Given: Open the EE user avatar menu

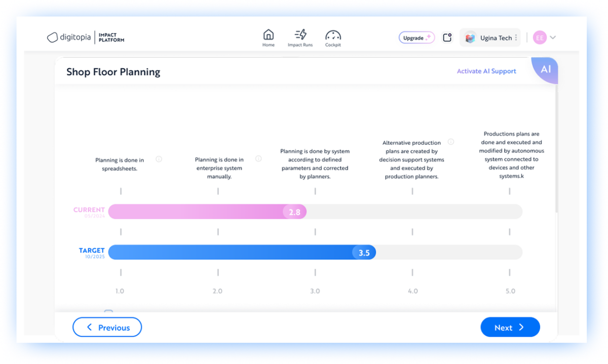Looking at the screenshot, I should tap(540, 37).
